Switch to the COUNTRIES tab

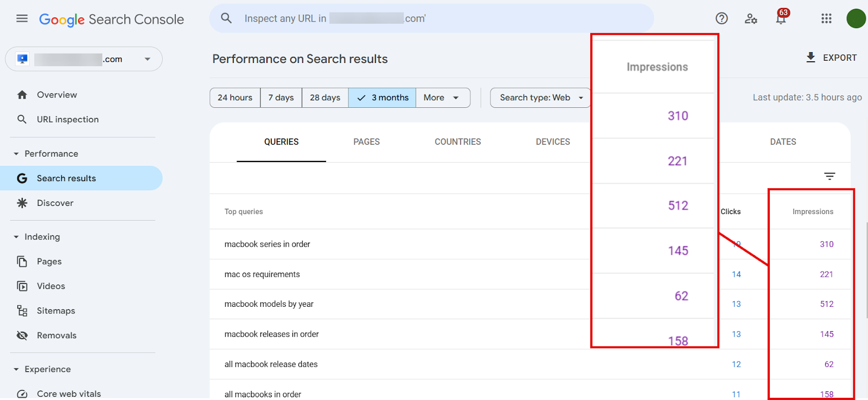[458, 142]
